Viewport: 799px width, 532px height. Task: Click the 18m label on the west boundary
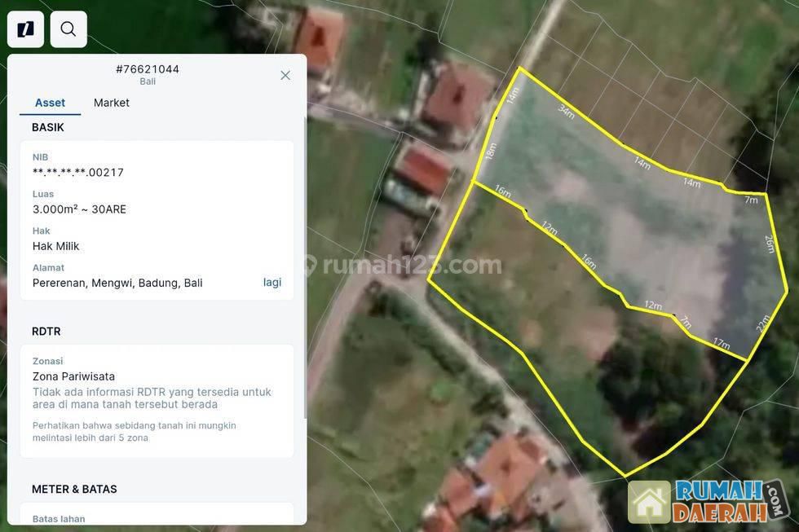pos(491,151)
